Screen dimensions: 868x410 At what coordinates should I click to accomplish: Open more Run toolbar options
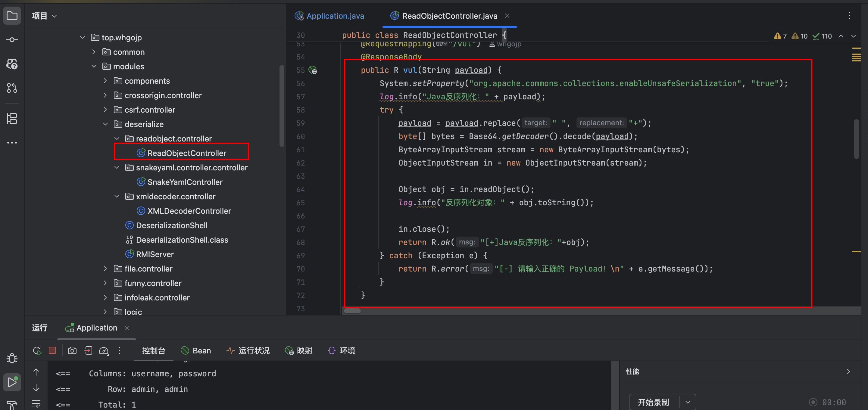click(119, 351)
